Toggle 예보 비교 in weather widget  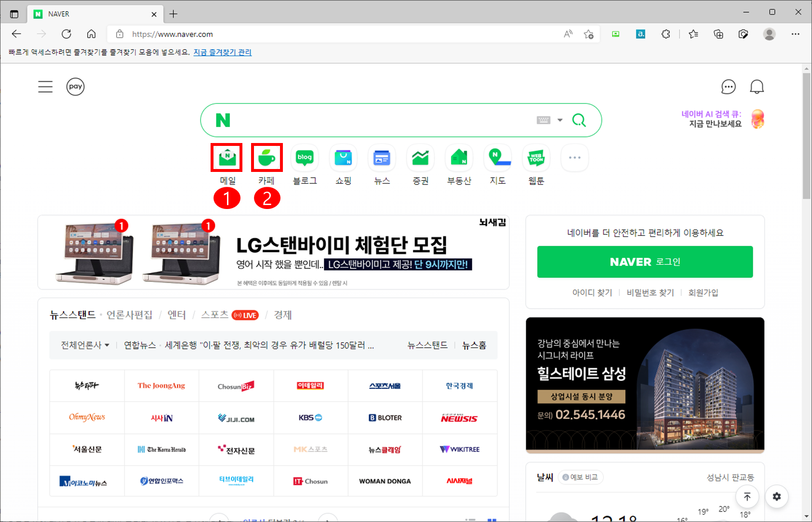pyautogui.click(x=581, y=477)
